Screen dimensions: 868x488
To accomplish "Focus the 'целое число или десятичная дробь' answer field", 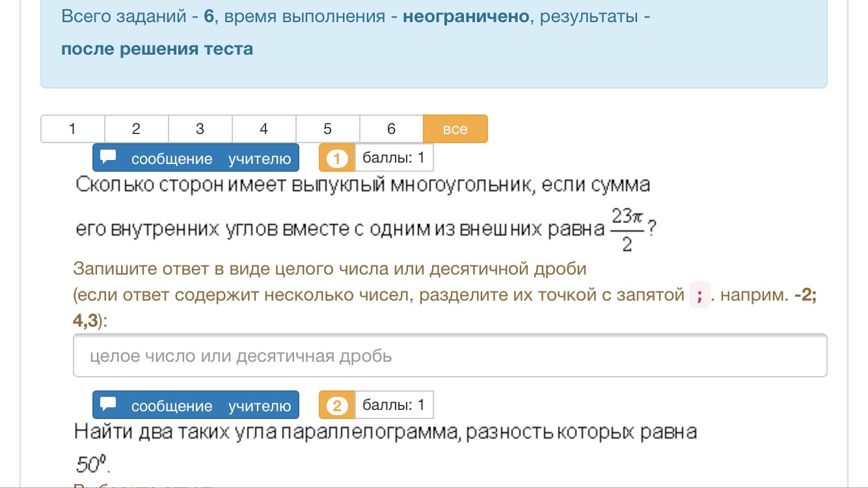I will (450, 355).
